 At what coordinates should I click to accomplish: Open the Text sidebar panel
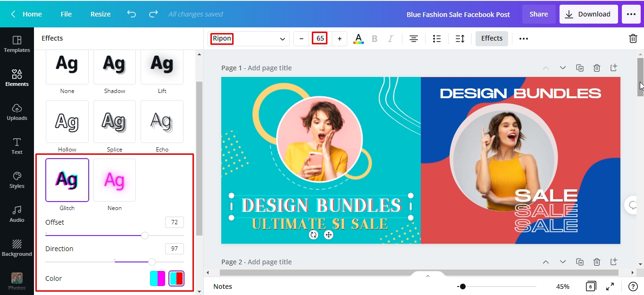coord(17,146)
